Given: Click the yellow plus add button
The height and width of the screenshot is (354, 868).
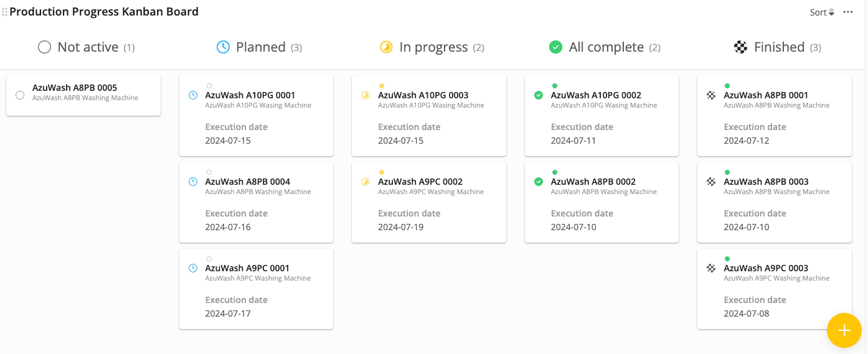Looking at the screenshot, I should 844,330.
